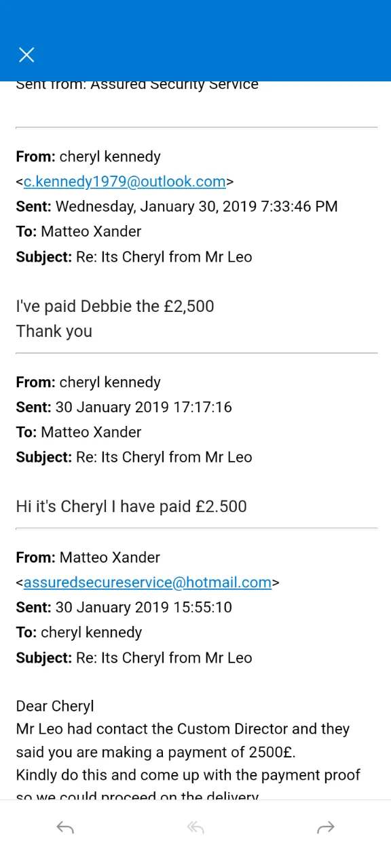391x868 pixels.
Task: Open the c.kennedy1979@outlook.com address link
Action: 125,182
